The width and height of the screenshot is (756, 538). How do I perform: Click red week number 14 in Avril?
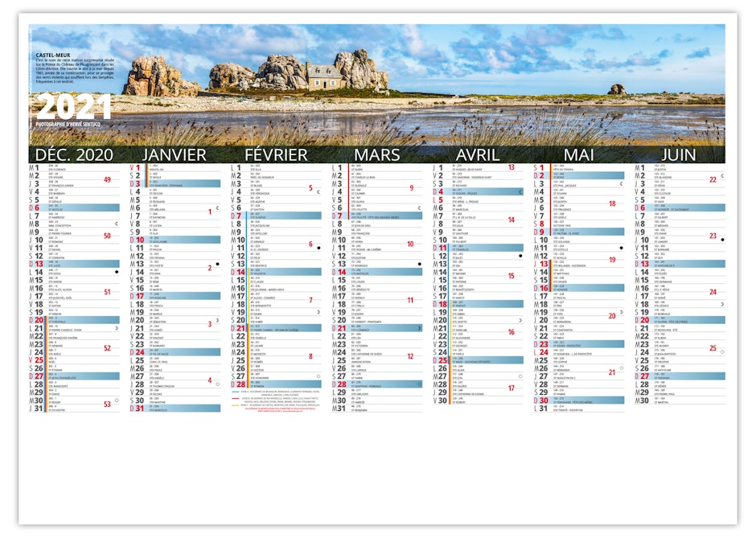511,220
